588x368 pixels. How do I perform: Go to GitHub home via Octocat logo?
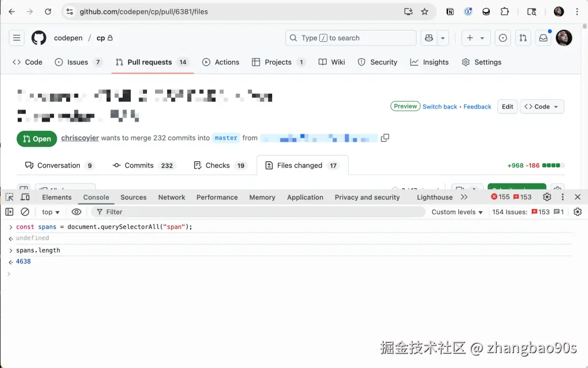(38, 38)
